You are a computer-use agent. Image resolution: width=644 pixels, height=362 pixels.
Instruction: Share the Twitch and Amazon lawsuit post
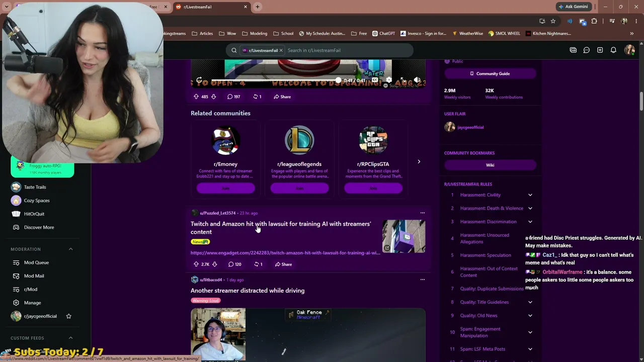coord(283,264)
